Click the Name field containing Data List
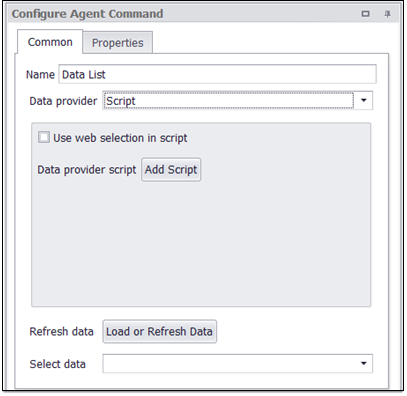Screen dimensions: 407x396 [x=217, y=74]
